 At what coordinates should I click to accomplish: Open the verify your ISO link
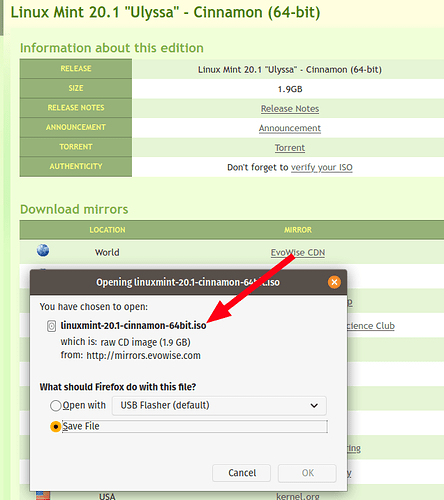pyautogui.click(x=322, y=167)
